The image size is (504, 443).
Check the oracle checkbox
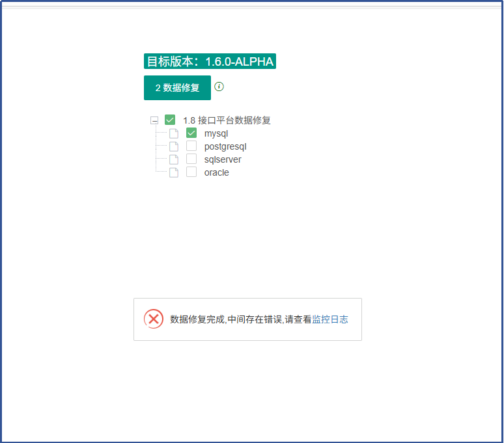coord(191,172)
